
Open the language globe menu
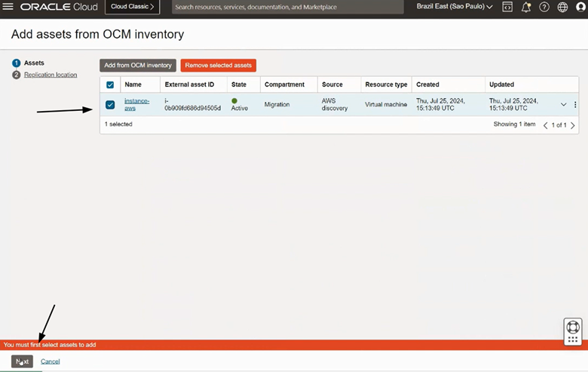(562, 7)
